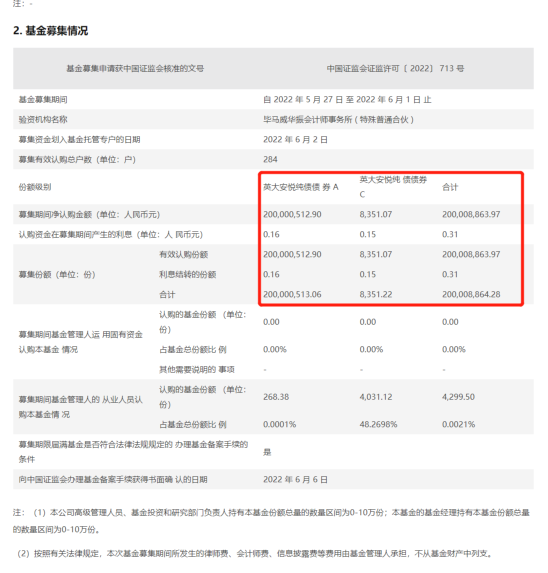Select 0.15 in the 利息结转的份额 row

(368, 274)
